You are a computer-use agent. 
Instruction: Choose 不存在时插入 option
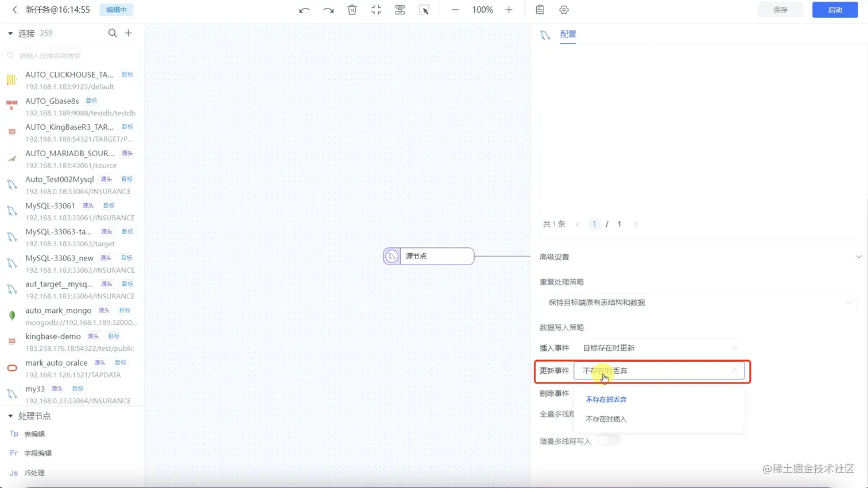click(x=606, y=419)
